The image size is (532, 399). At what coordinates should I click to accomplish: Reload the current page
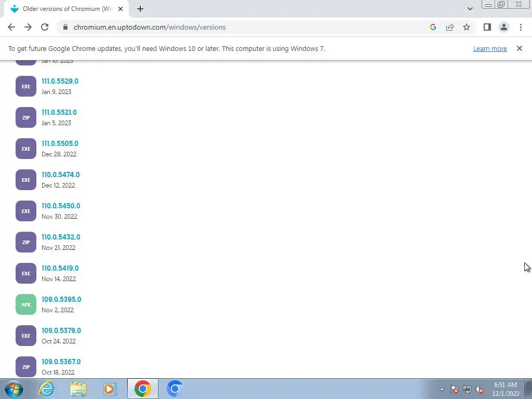pyautogui.click(x=45, y=27)
